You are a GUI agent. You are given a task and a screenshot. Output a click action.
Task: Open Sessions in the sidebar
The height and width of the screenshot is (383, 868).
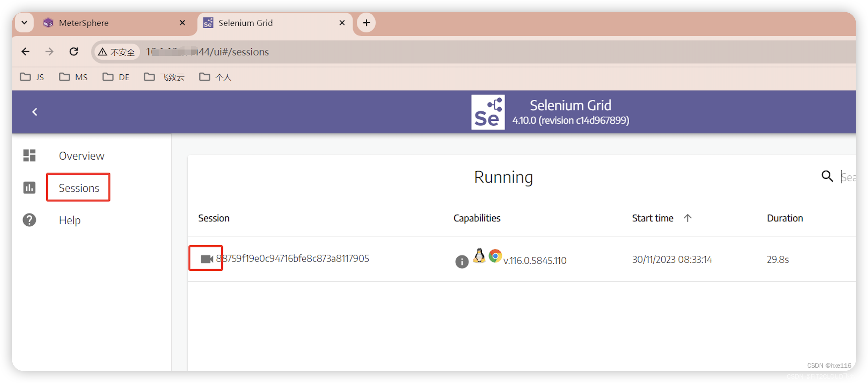(79, 188)
